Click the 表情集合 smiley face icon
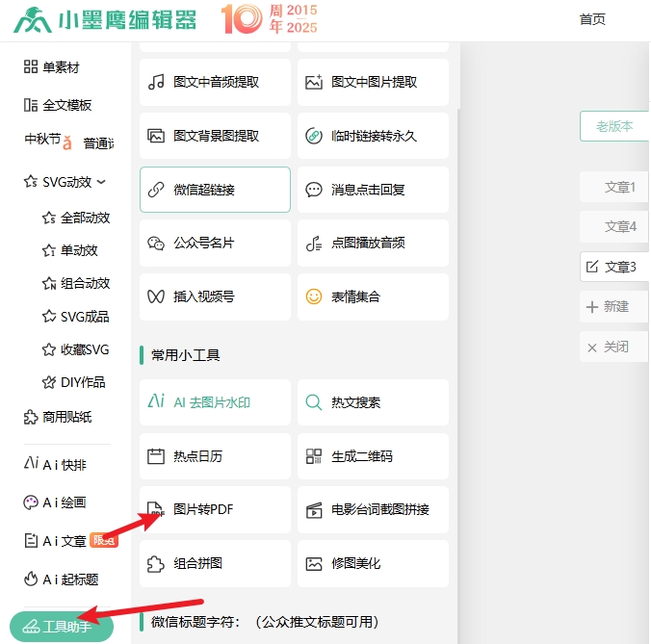Screen dimensions: 651x644 coord(314,296)
